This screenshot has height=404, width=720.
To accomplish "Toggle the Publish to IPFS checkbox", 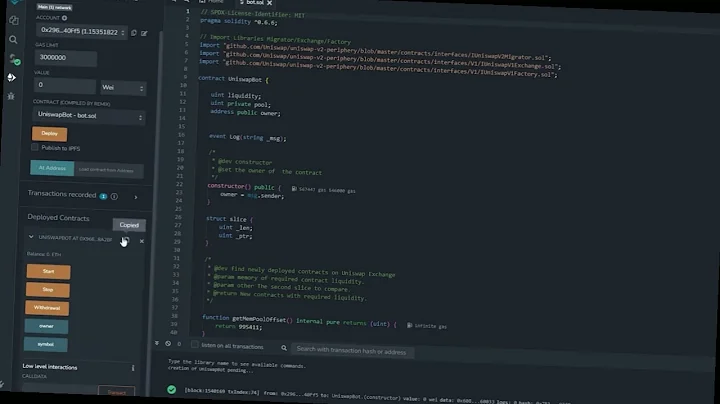I will pos(35,147).
